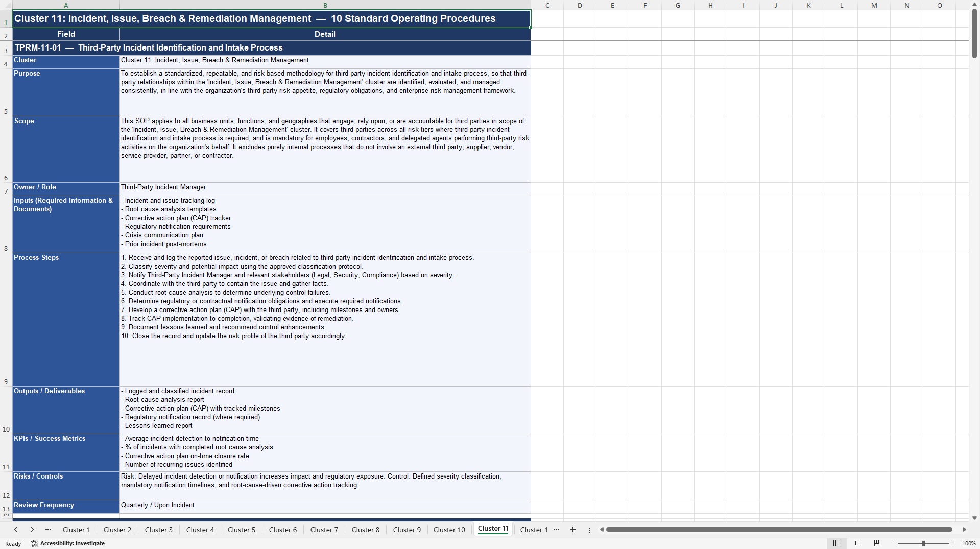
Task: Switch to Page Layout view icon
Action: point(857,543)
